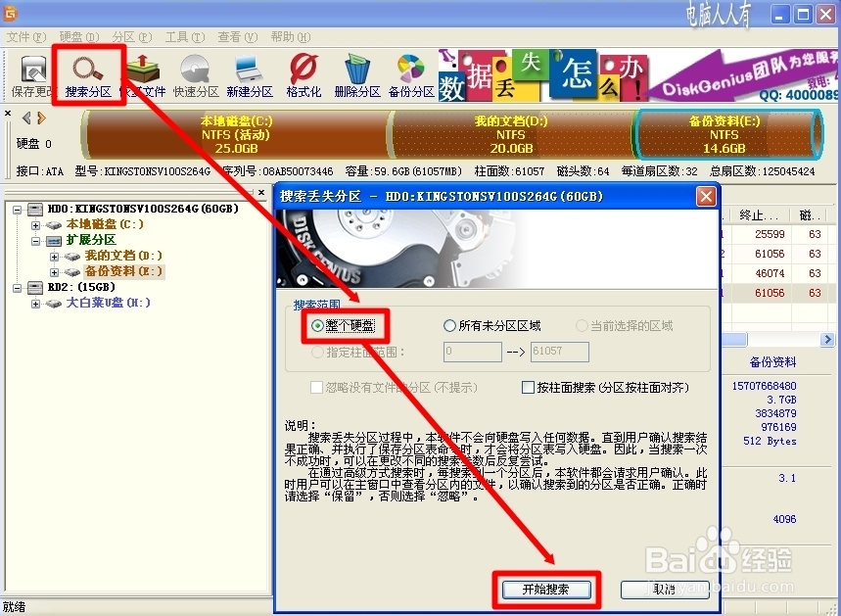Go to previous disk with left arrow
The image size is (841, 616).
coord(26,118)
